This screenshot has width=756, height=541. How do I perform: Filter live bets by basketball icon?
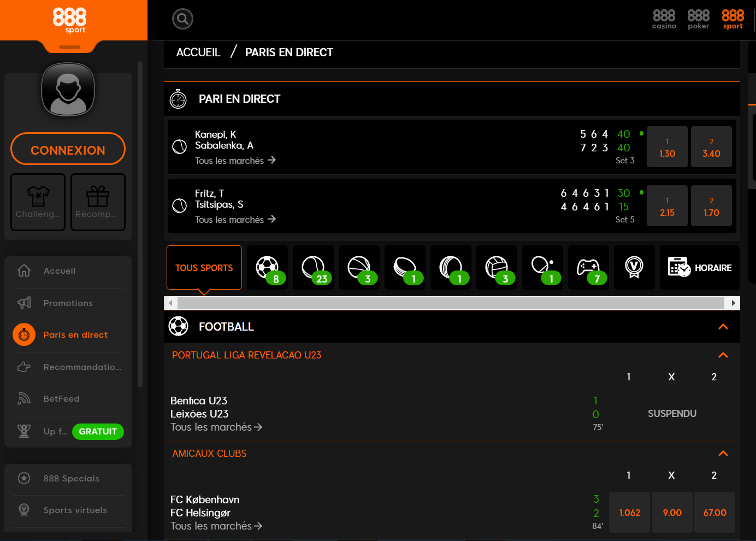point(359,268)
